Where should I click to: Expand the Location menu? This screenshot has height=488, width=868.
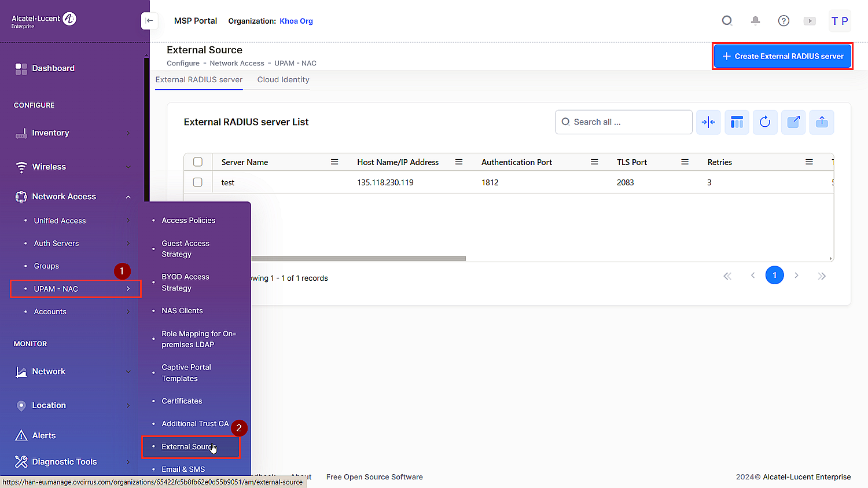[x=73, y=405]
